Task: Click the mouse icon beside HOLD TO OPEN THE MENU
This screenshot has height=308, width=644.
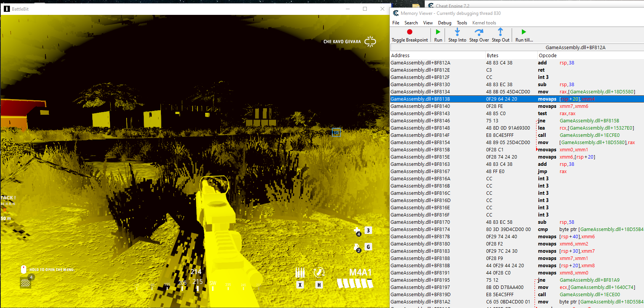Action: pos(24,269)
